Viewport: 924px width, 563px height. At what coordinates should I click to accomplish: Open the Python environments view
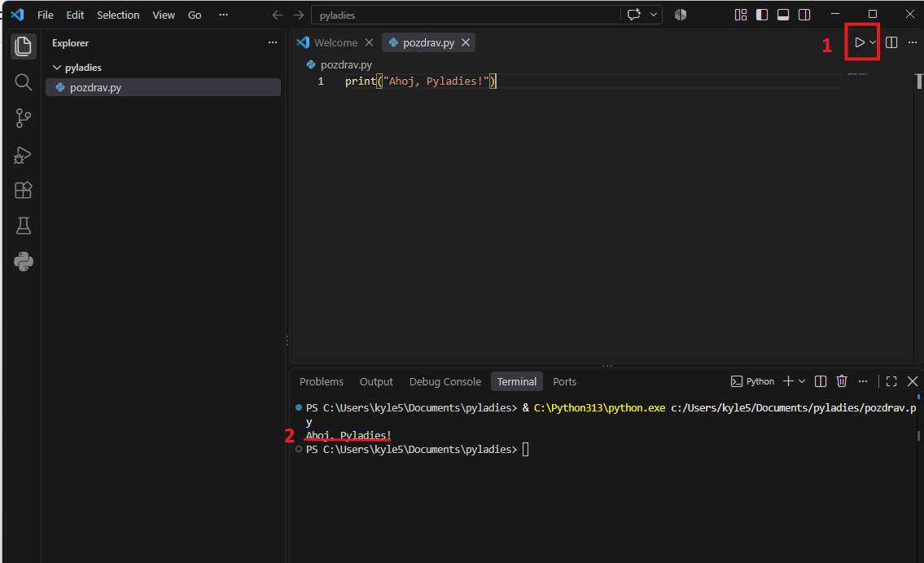coord(23,262)
